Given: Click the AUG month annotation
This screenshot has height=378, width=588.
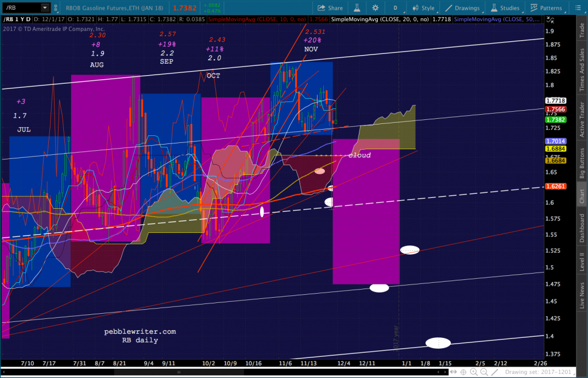Looking at the screenshot, I should 96,65.
